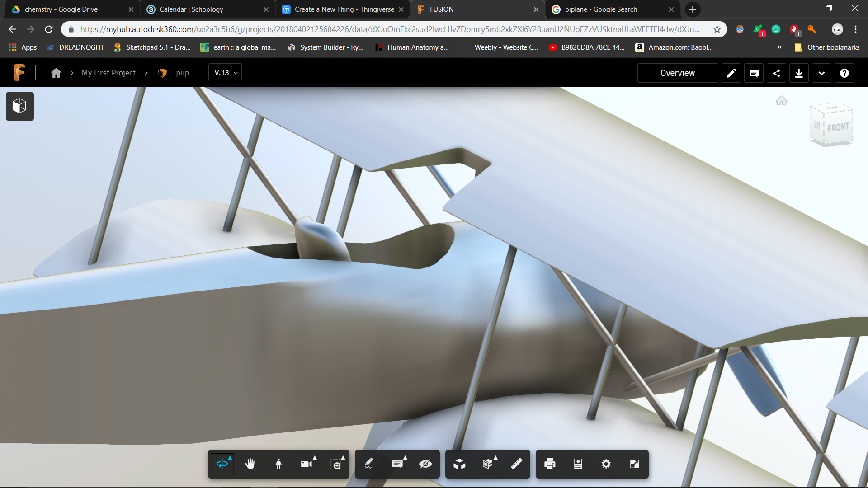Open the Properties panel icon
The width and height of the screenshot is (868, 488).
[x=578, y=464]
